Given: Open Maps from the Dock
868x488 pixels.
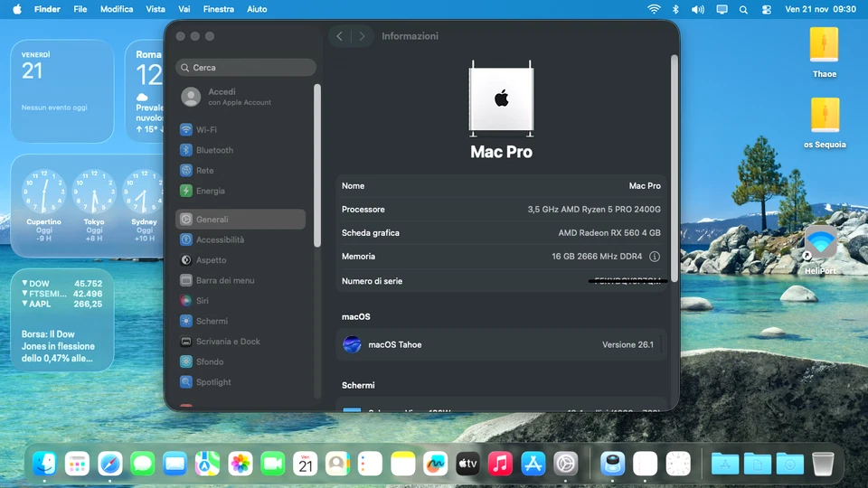Looking at the screenshot, I should point(208,464).
